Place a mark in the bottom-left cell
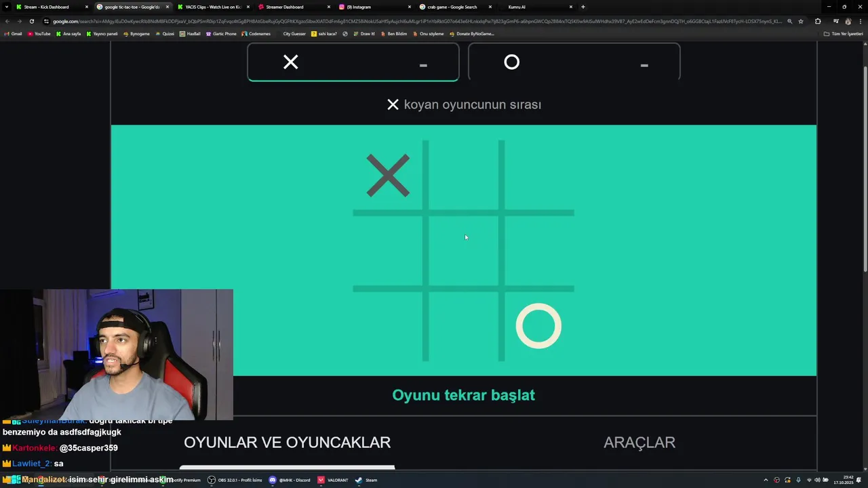 click(388, 327)
